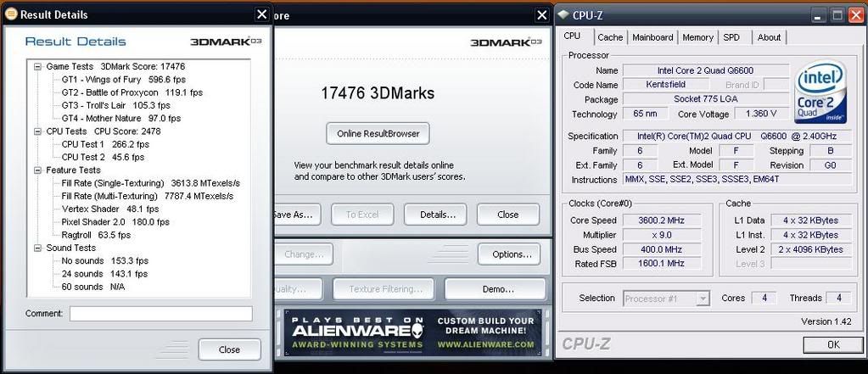868x374 pixels.
Task: Open the Mainboard tab
Action: 652,37
